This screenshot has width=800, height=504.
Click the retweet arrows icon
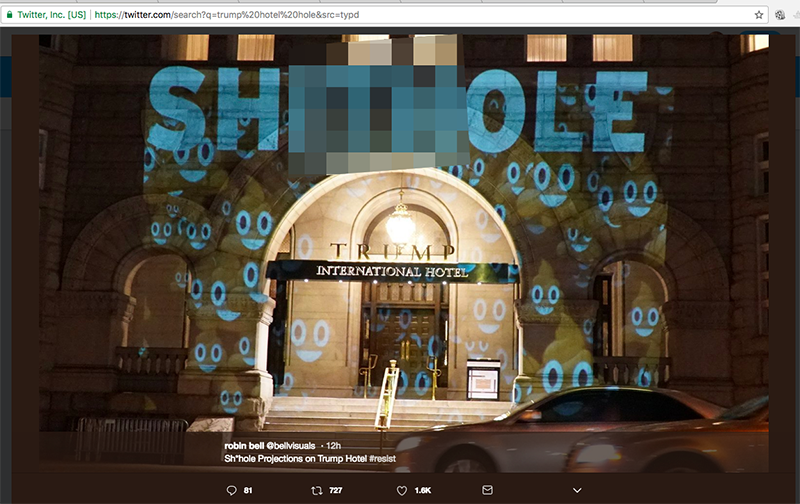[317, 490]
